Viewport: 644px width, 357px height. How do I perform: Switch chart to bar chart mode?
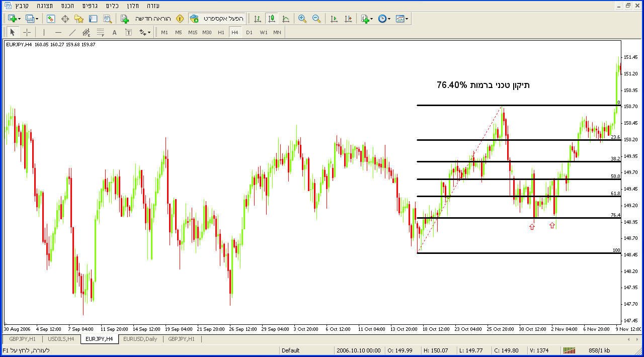point(258,19)
